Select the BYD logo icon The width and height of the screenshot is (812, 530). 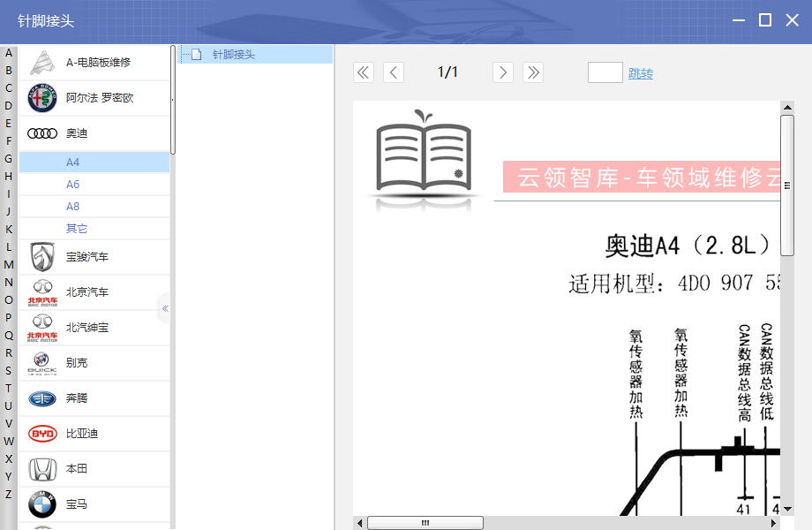tap(42, 434)
